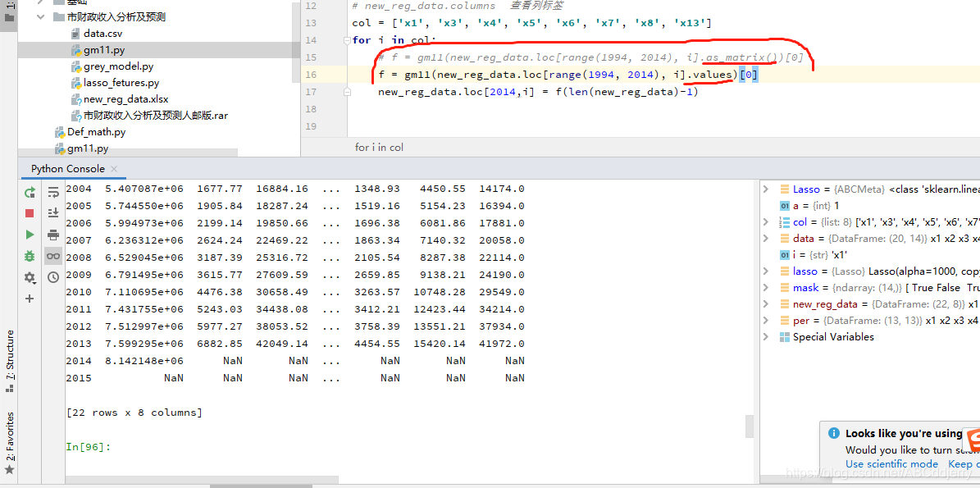Open lasso_fetures.py file
The width and height of the screenshot is (980, 488).
(121, 83)
